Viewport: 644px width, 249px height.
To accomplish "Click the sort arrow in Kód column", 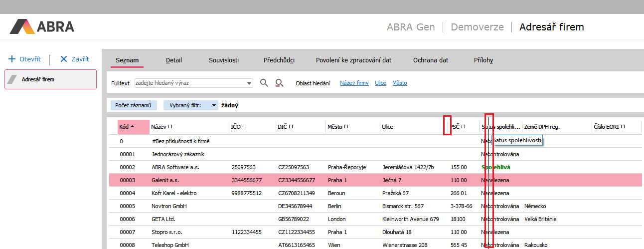I will click(132, 127).
